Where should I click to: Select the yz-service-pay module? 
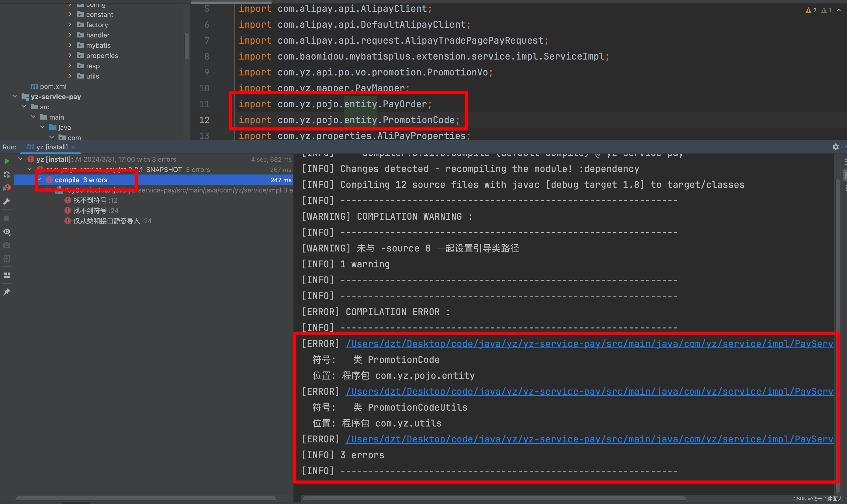tap(56, 97)
